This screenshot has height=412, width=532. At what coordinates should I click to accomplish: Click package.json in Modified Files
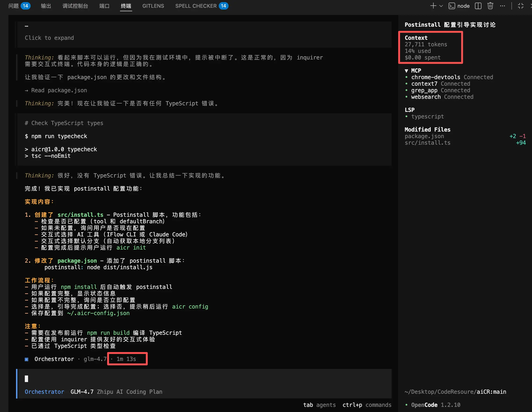coord(424,136)
